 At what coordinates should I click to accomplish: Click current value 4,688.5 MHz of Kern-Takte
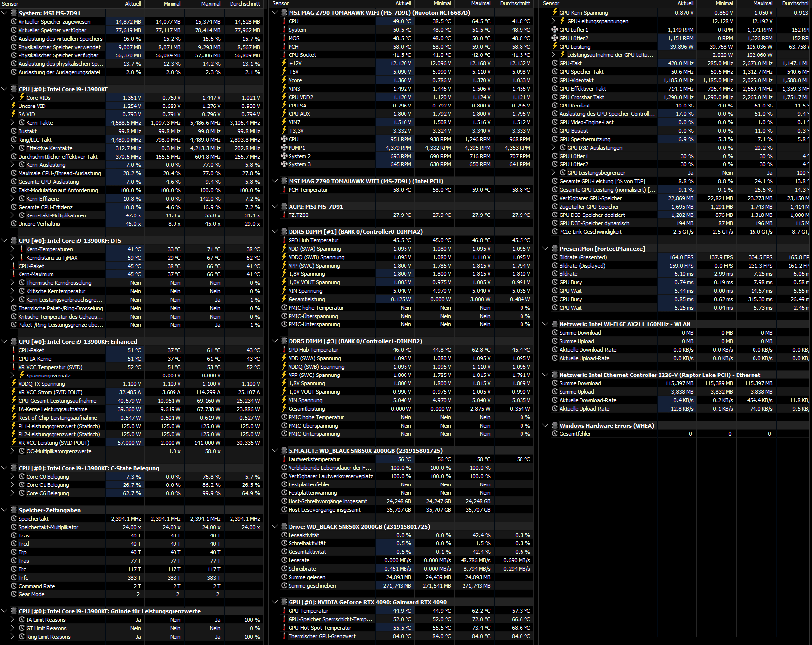(125, 123)
